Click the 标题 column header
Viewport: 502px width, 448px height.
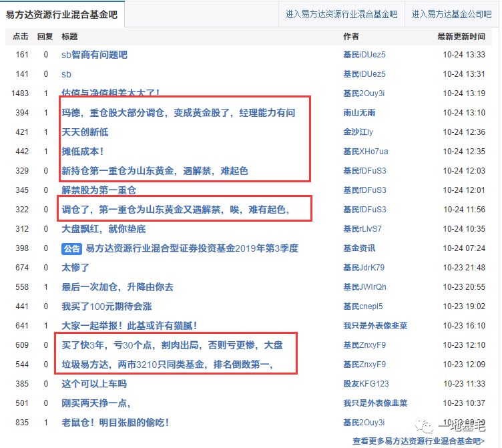[69, 37]
